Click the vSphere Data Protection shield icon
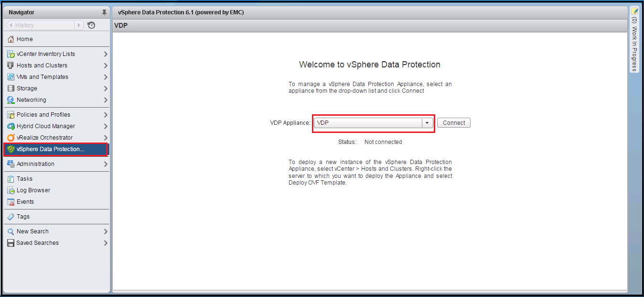Viewport: 644px width, 297px height. click(x=11, y=149)
